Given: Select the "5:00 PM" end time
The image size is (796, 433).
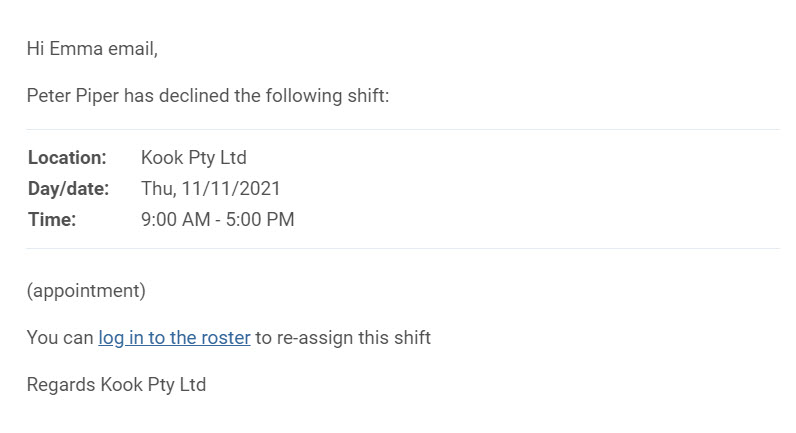Looking at the screenshot, I should [x=260, y=220].
